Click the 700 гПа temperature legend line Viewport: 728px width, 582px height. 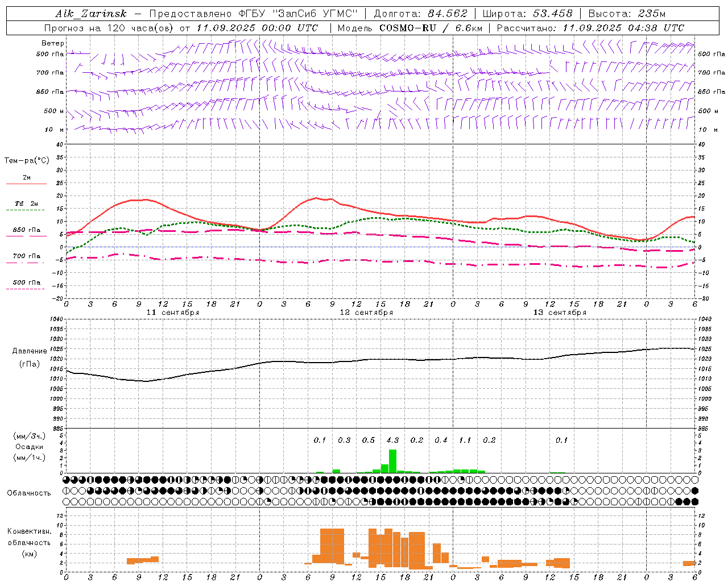26,263
